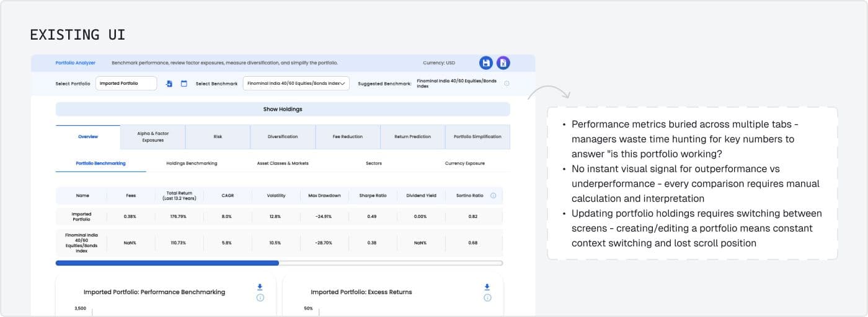Open the Fee Reduction tab
This screenshot has height=317, width=868.
coord(348,137)
